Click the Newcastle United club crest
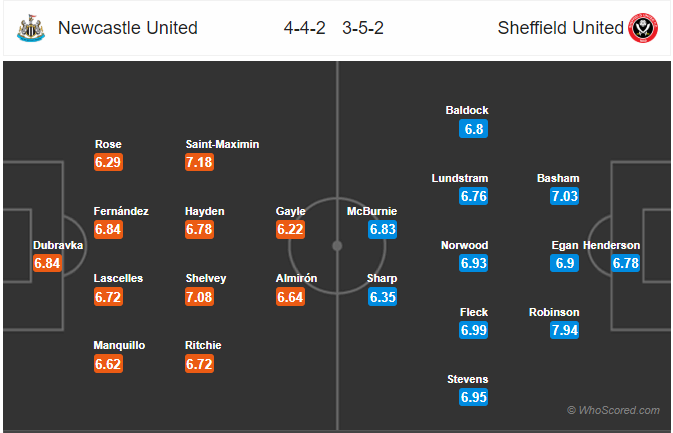This screenshot has width=673, height=433. click(31, 28)
